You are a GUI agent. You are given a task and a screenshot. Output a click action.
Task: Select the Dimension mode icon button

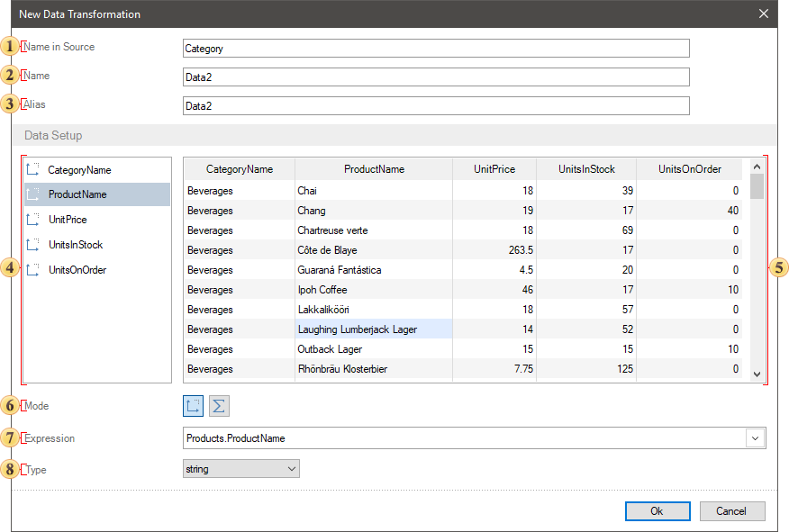[193, 406]
